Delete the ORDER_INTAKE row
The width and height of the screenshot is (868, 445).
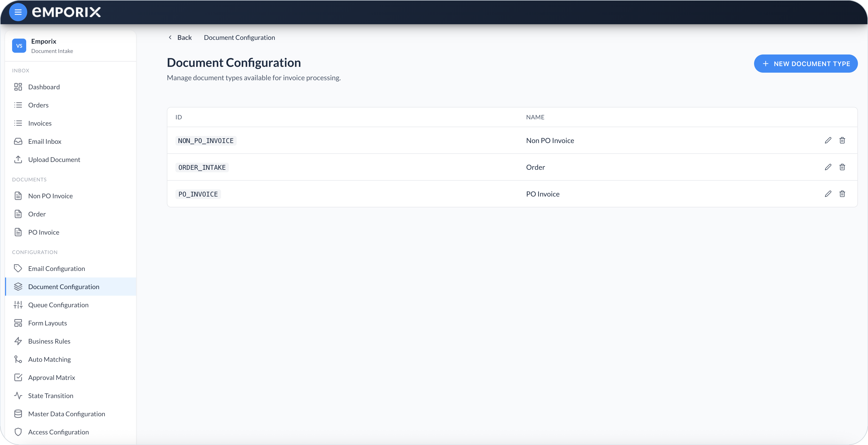point(842,167)
